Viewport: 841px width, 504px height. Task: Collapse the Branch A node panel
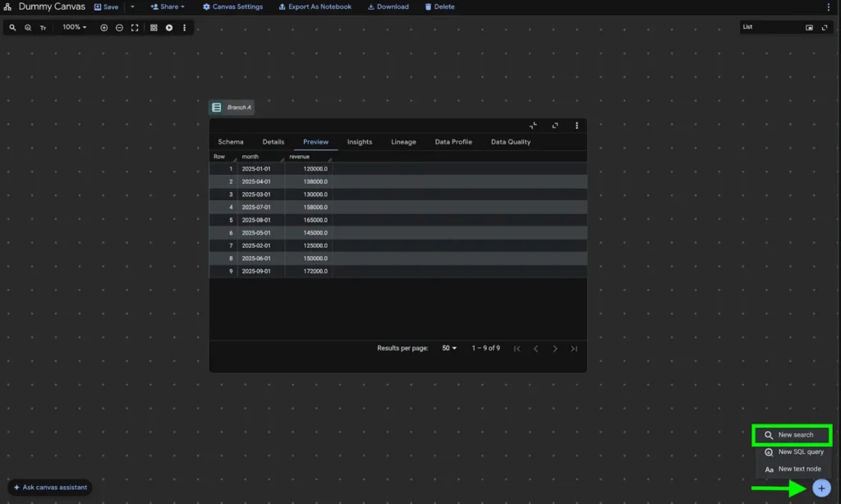point(534,126)
